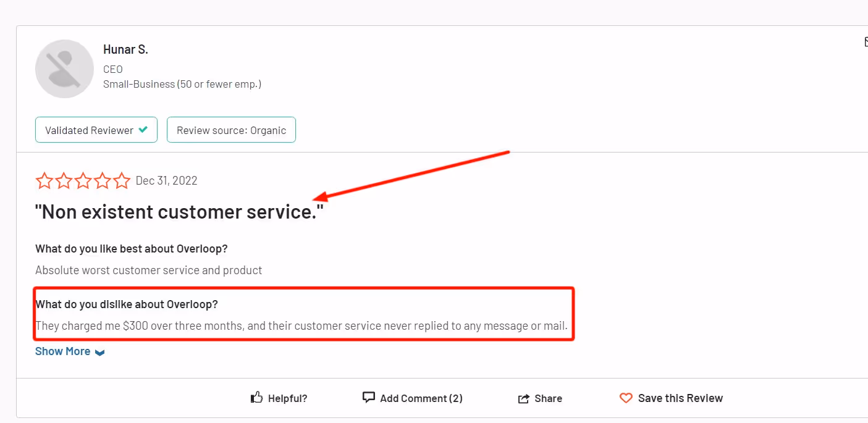Image resolution: width=868 pixels, height=423 pixels.
Task: Open the envelope icon at top right
Action: click(x=866, y=42)
